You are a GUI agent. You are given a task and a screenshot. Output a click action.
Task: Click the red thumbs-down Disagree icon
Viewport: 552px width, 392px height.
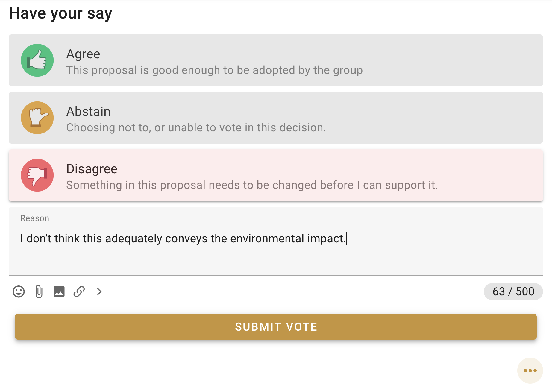click(37, 175)
